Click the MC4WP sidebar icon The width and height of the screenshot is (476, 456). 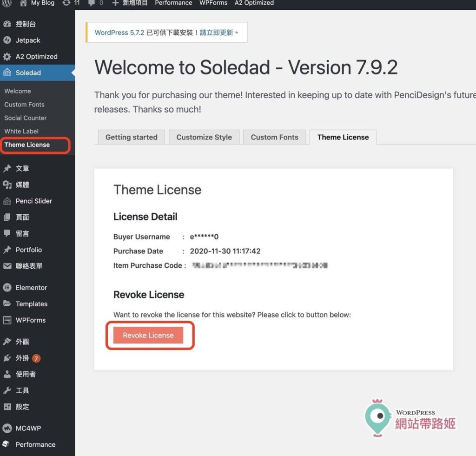coord(7,428)
